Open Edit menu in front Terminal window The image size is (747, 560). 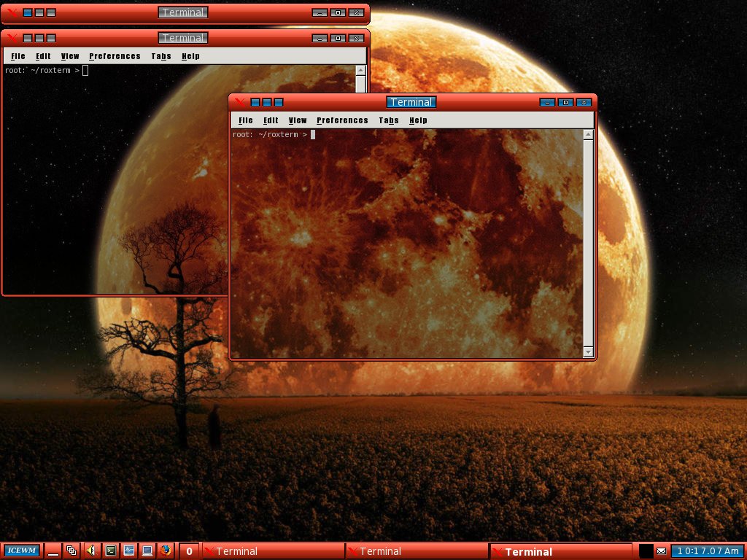(x=271, y=120)
